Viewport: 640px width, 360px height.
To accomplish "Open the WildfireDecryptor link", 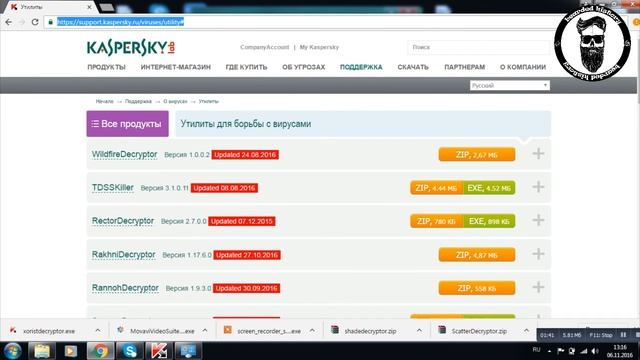I will pyautogui.click(x=124, y=154).
